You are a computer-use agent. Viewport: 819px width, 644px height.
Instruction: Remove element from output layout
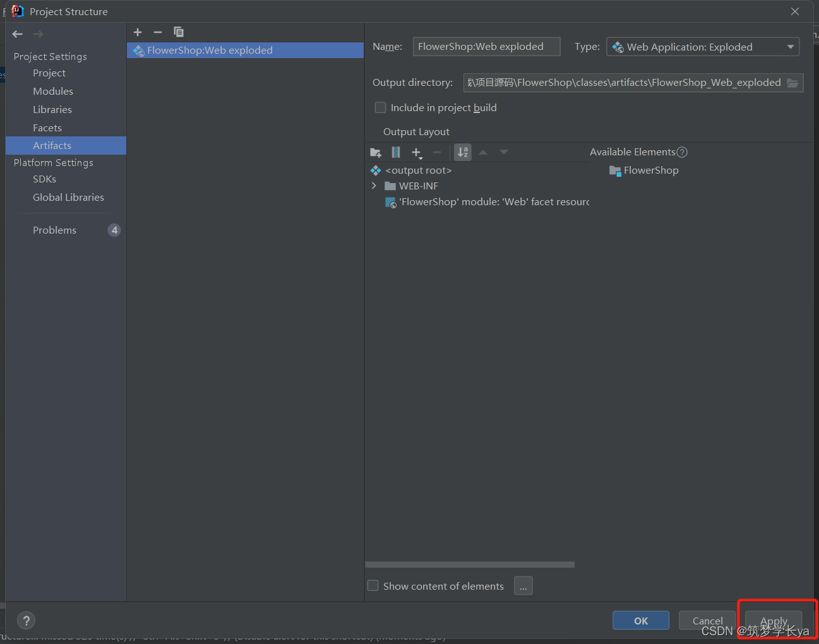click(437, 152)
